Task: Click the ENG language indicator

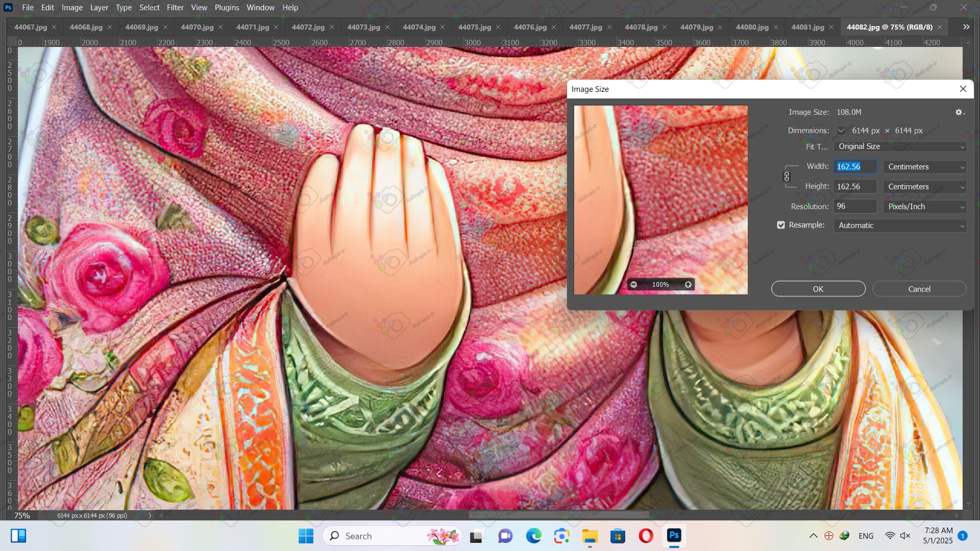Action: [x=866, y=536]
